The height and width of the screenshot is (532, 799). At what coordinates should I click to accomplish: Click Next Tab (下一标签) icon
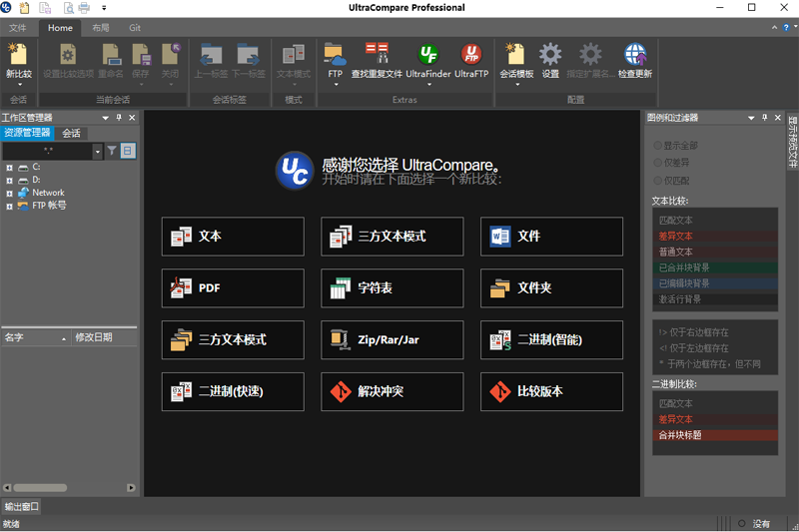(248, 55)
